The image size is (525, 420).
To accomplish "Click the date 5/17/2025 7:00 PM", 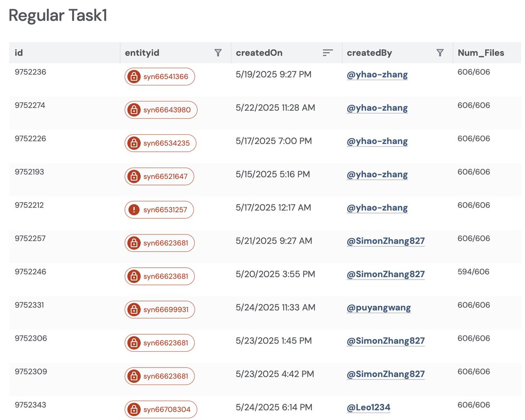I will pyautogui.click(x=273, y=141).
